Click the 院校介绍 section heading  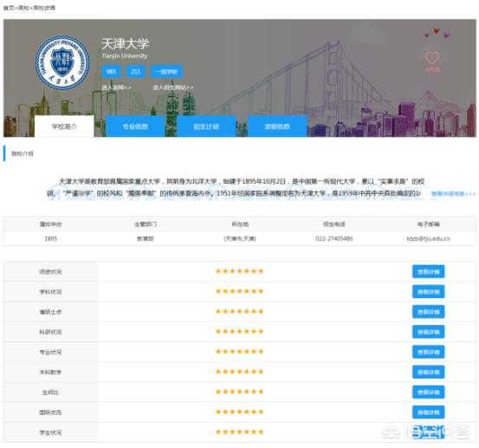[23, 153]
